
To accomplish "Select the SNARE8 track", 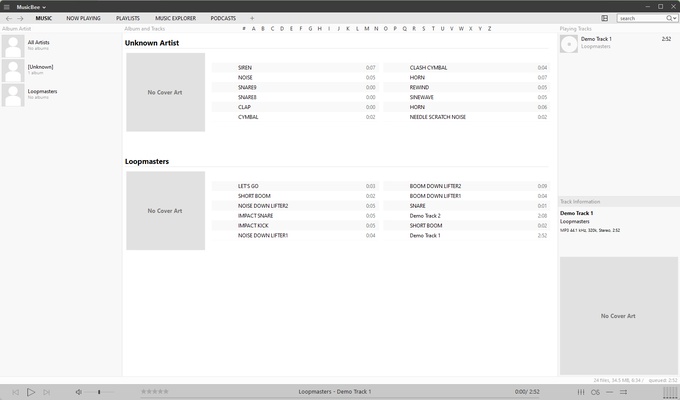I will [x=295, y=97].
